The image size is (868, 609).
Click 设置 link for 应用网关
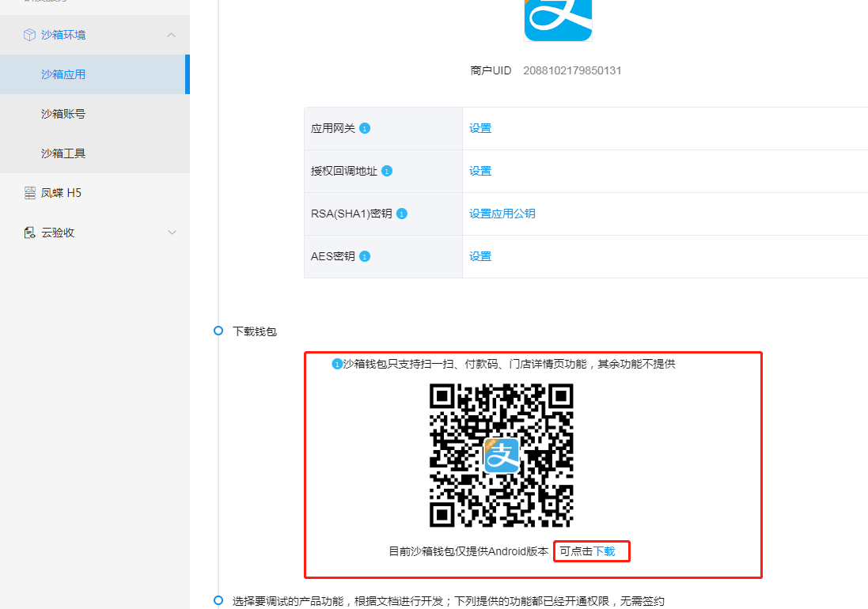(480, 128)
